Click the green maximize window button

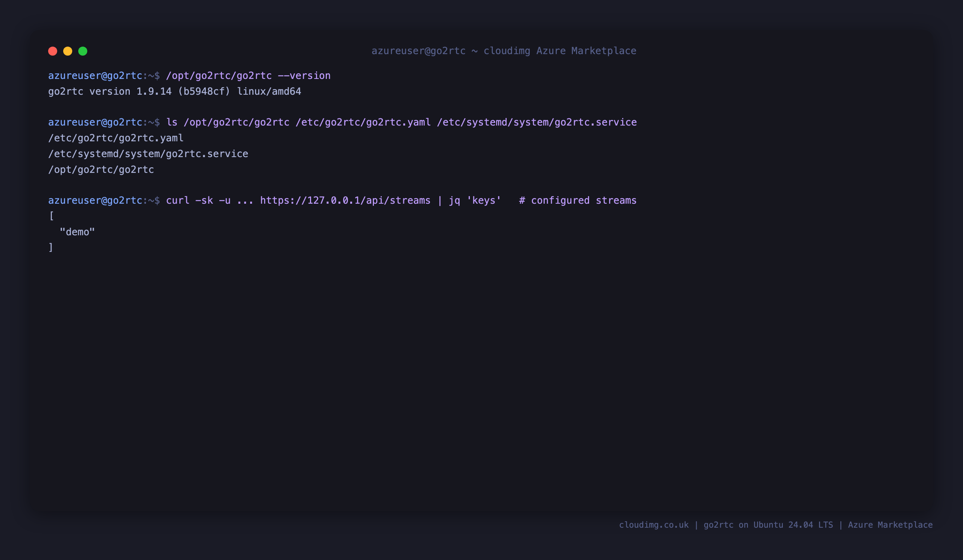(83, 51)
